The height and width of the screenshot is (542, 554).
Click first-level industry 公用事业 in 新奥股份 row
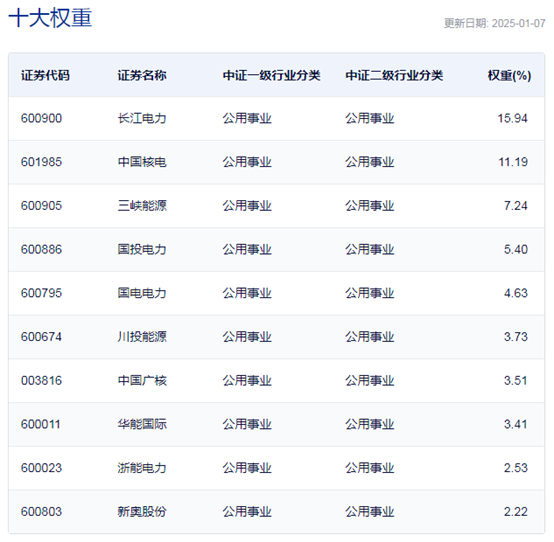(247, 512)
